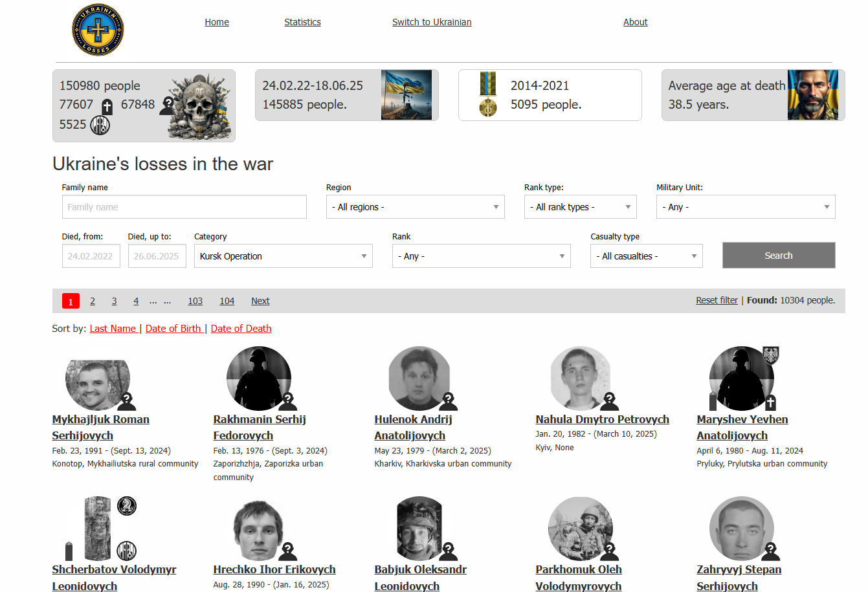This screenshot has width=868, height=592.
Task: Open Nahula Dmytro's portrait photo
Action: click(x=581, y=378)
